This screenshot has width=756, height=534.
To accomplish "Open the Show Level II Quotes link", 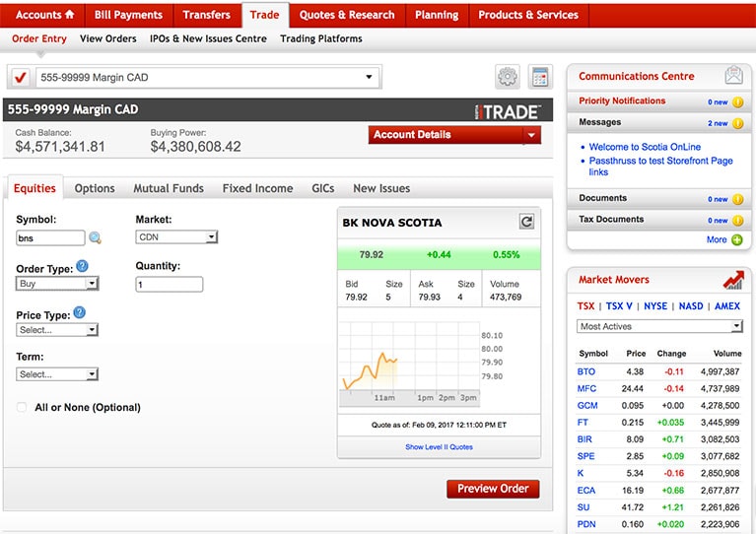I will pos(439,447).
